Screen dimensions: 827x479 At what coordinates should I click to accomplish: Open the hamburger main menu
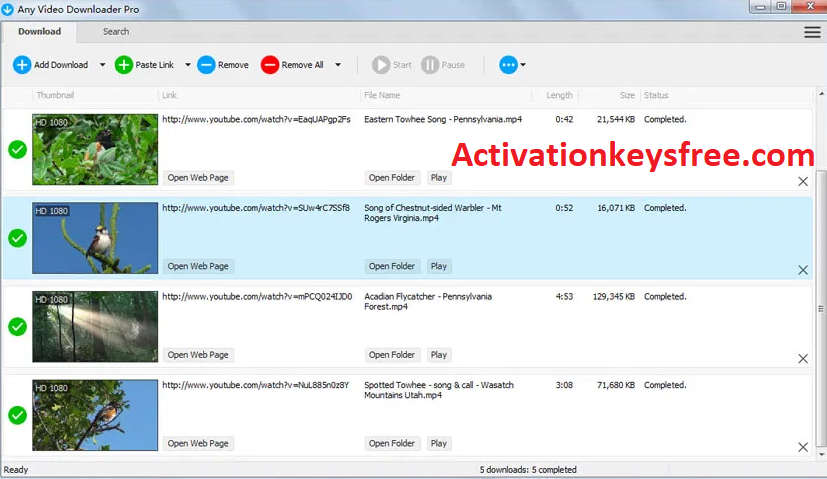click(812, 32)
